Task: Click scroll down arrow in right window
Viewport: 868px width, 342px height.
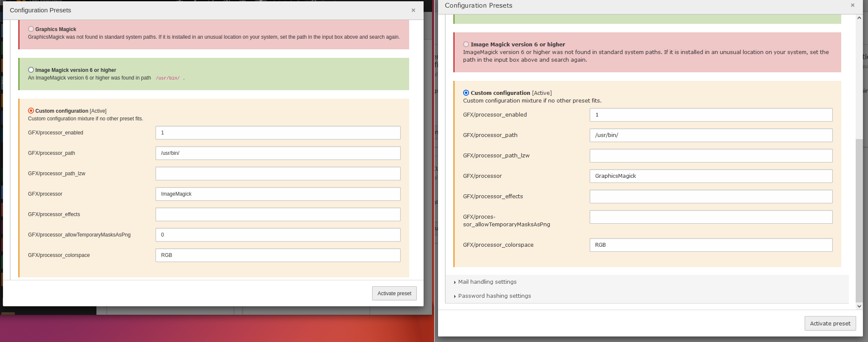Action: (x=859, y=306)
